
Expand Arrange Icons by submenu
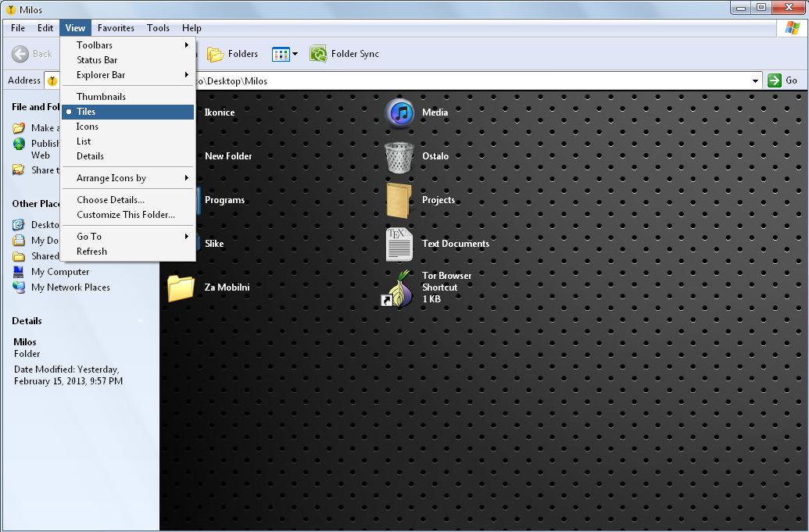click(x=127, y=178)
